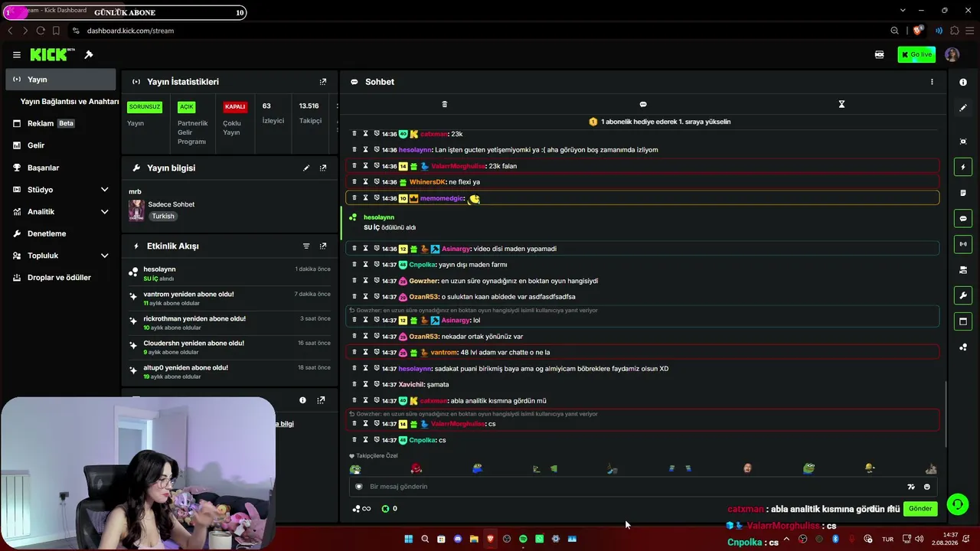Pop out the Etkinlik Akışı panel
The height and width of the screenshot is (551, 980).
point(323,246)
